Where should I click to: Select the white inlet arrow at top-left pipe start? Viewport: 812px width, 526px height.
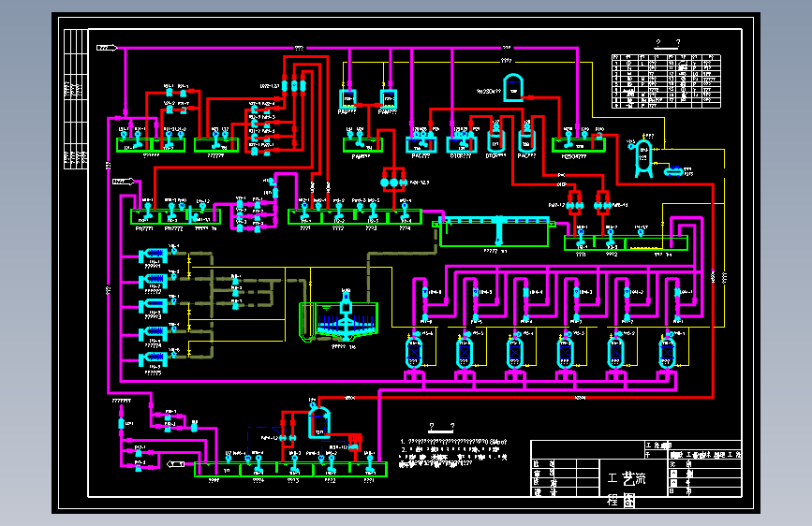[107, 48]
